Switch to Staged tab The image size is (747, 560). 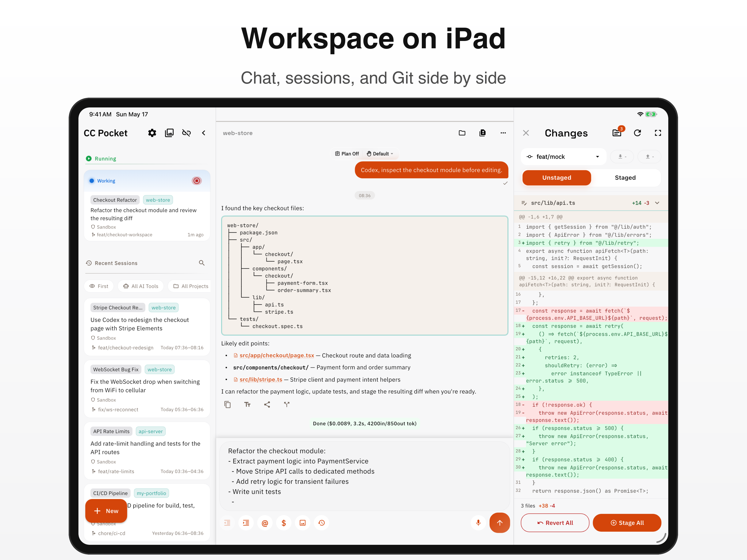click(625, 177)
